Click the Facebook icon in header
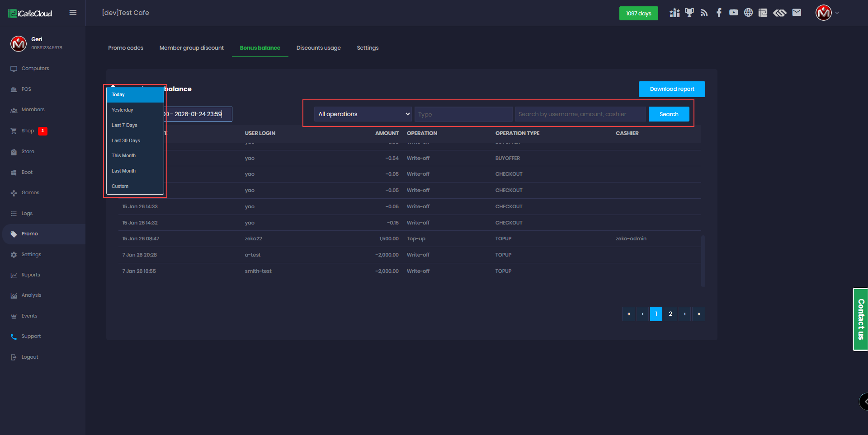The height and width of the screenshot is (435, 868). [719, 13]
